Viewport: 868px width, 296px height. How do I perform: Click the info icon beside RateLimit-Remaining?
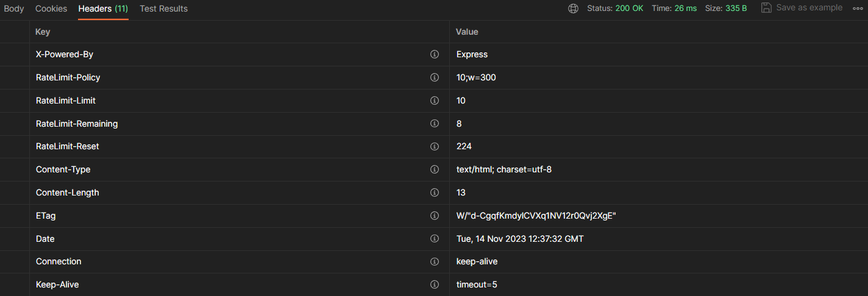[435, 124]
